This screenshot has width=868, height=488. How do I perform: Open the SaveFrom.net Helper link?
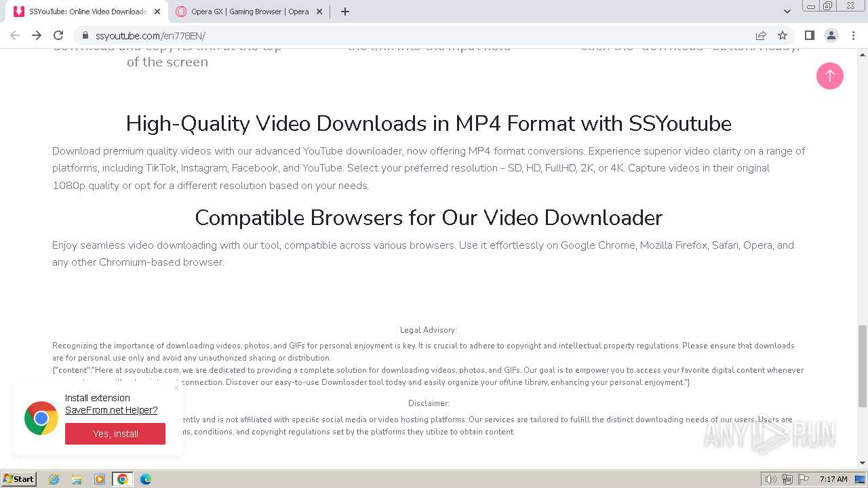tap(111, 410)
